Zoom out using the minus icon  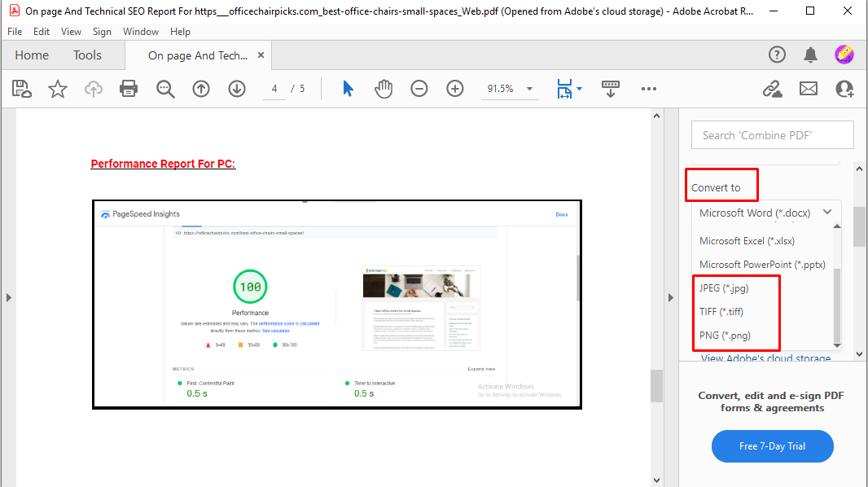(x=419, y=88)
